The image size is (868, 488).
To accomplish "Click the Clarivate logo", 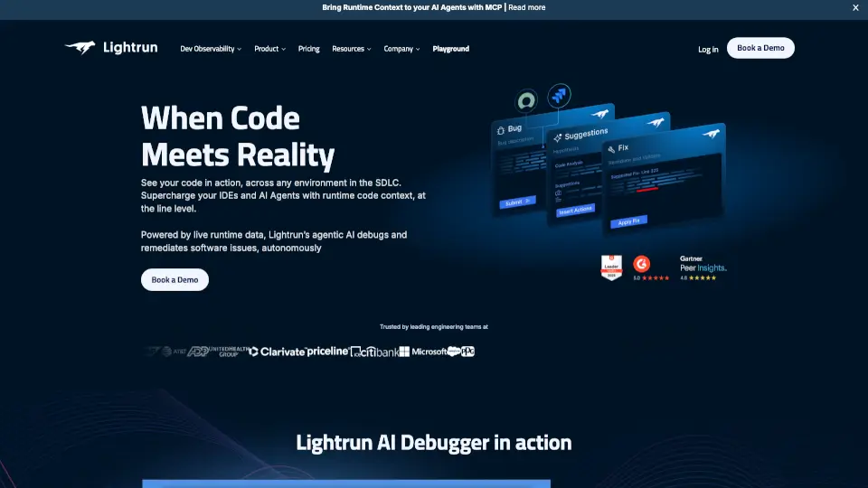I will pos(277,352).
